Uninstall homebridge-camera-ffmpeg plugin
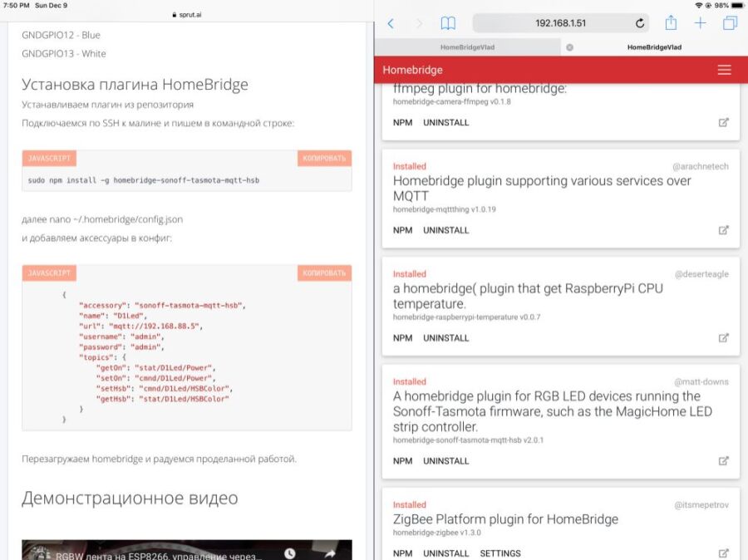 446,123
